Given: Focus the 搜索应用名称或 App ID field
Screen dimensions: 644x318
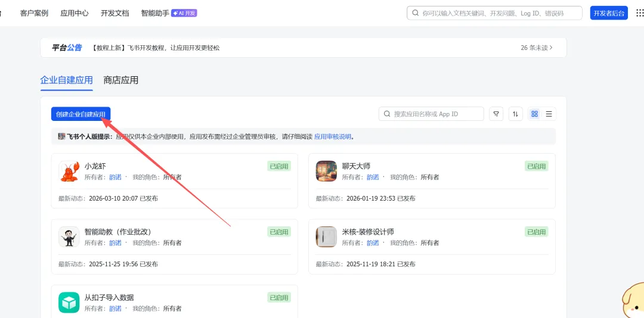Looking at the screenshot, I should point(431,114).
